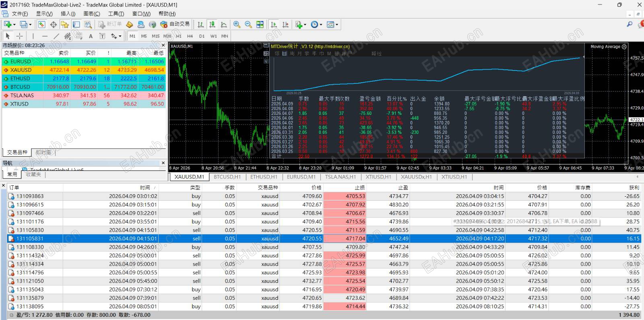The width and height of the screenshot is (644, 320).
Task: Open the Market Watch panel icon
Action: [41, 25]
